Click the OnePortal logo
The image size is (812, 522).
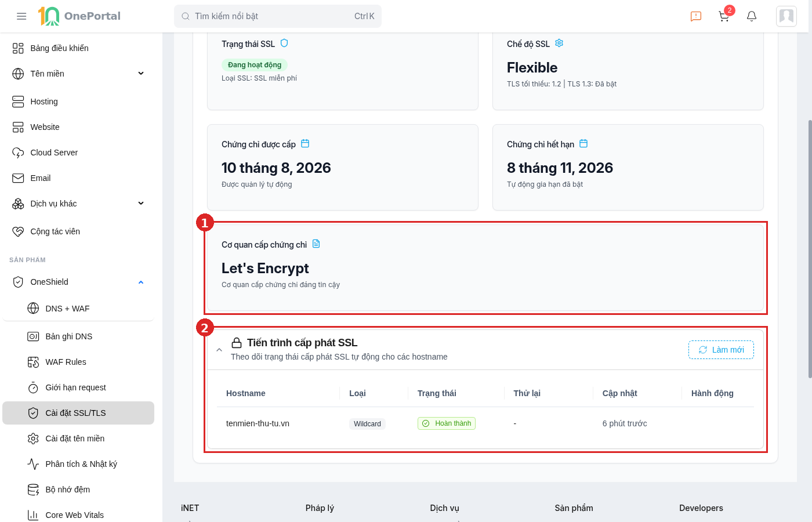click(79, 16)
